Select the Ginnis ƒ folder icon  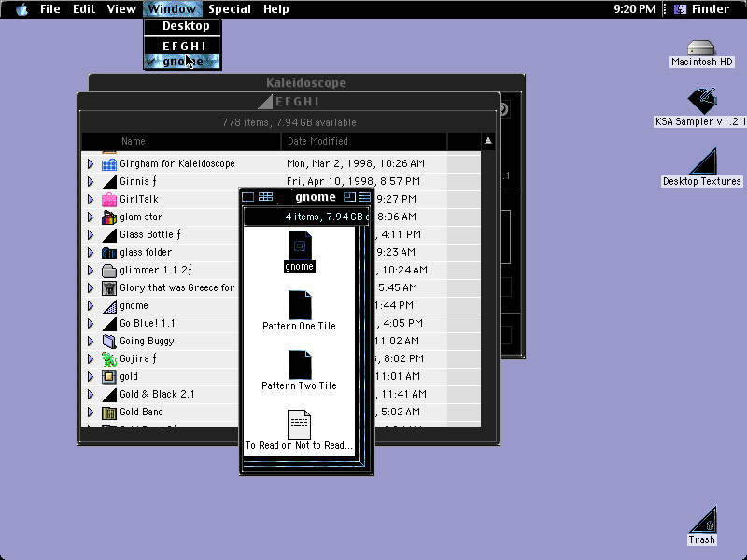pos(109,181)
